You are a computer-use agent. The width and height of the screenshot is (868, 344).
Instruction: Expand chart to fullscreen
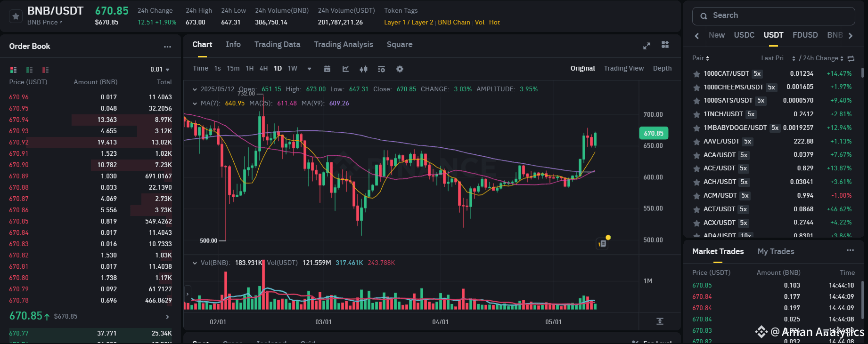pos(647,46)
